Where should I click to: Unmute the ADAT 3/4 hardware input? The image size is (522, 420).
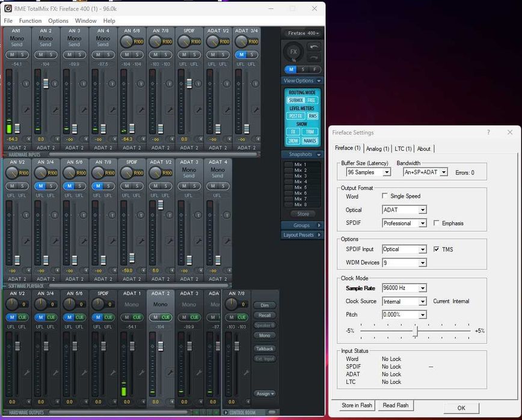241,55
